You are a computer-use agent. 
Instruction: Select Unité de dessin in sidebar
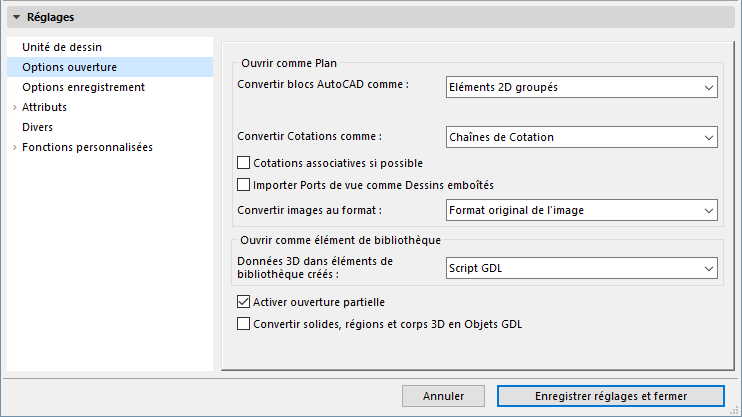pyautogui.click(x=62, y=47)
